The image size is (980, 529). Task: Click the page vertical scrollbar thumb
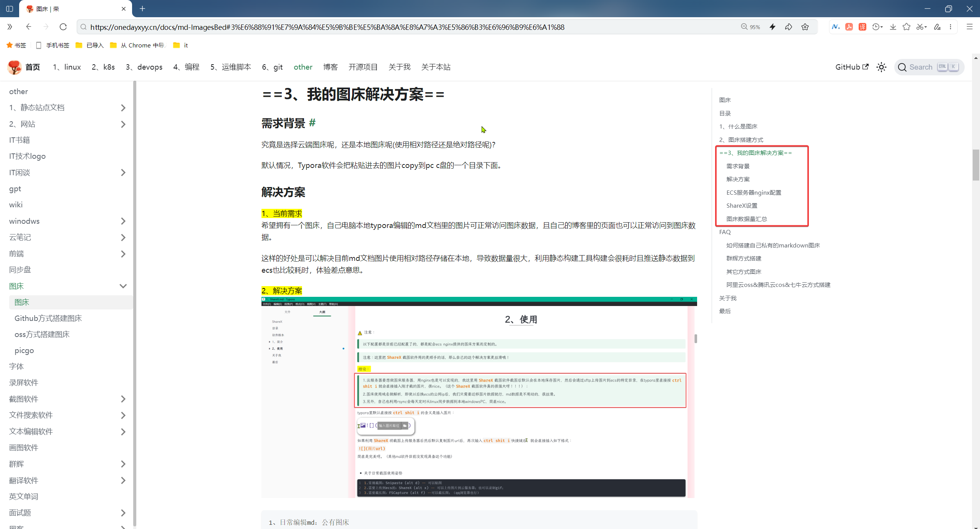976,165
